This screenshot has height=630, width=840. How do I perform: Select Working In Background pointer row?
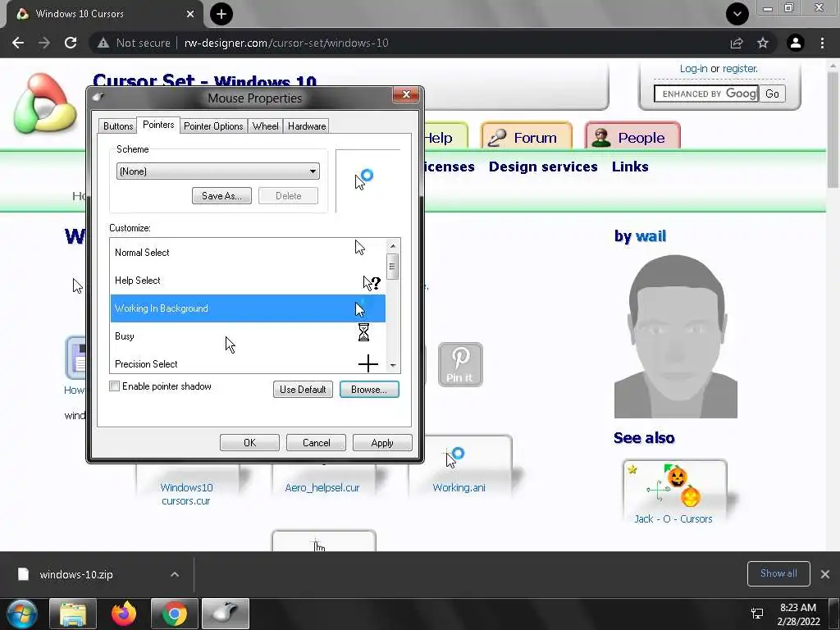[248, 308]
